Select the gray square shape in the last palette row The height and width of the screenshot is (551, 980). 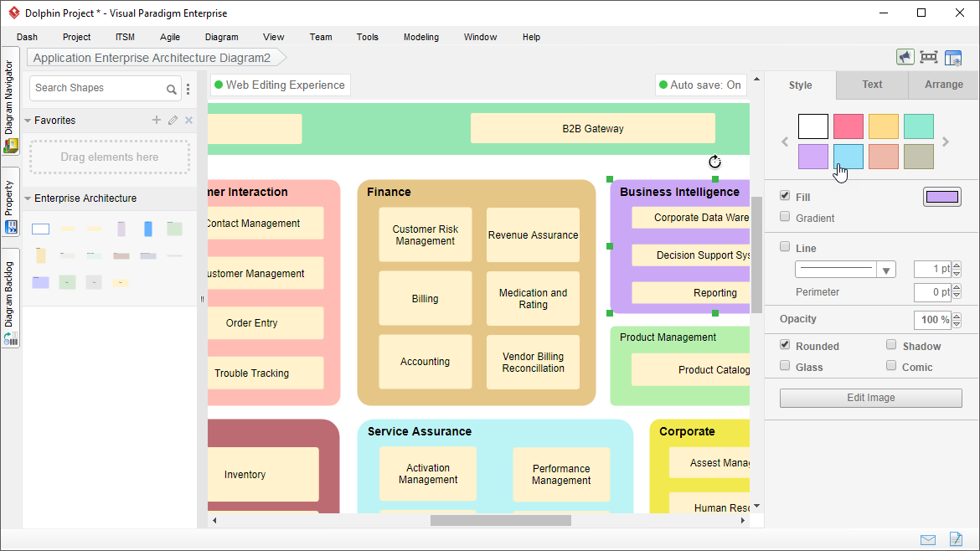94,282
